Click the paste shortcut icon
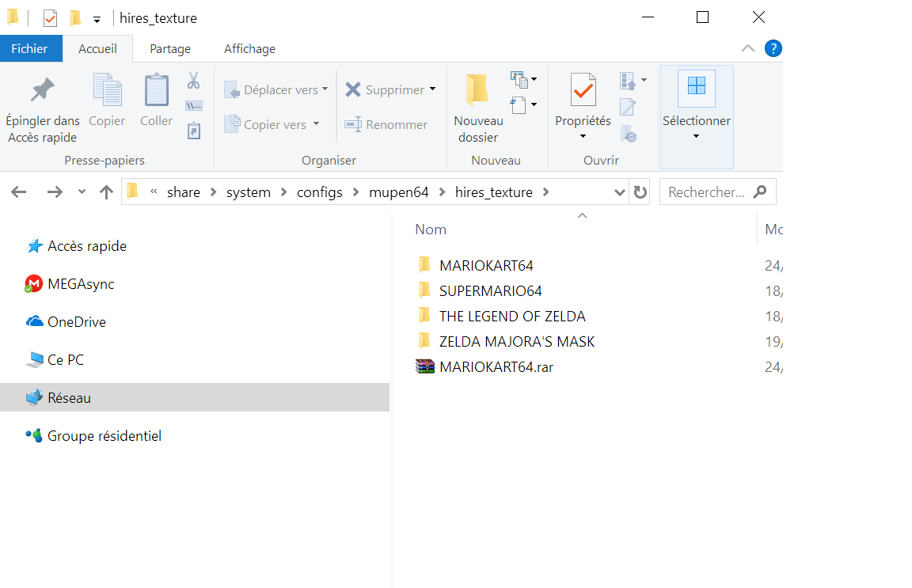Image resolution: width=912 pixels, height=588 pixels. (194, 131)
